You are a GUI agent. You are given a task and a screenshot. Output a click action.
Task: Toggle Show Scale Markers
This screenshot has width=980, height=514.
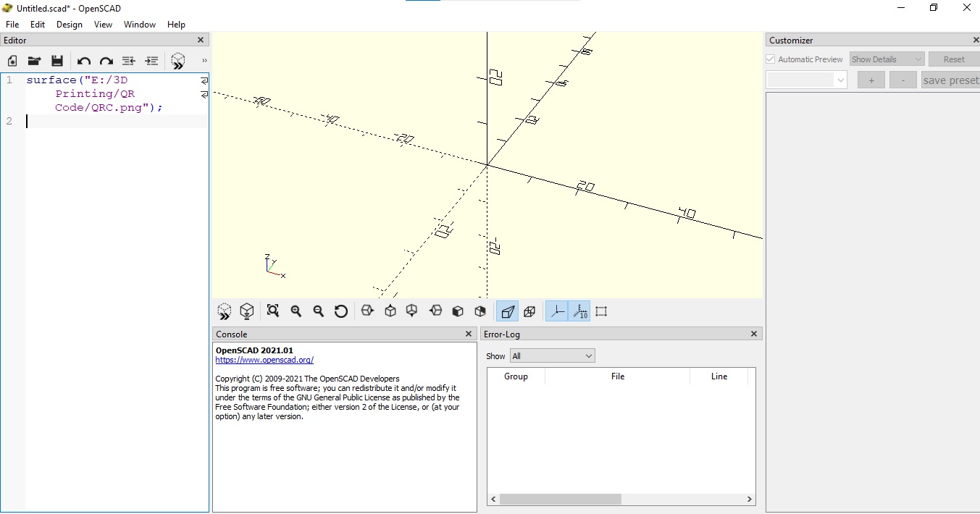coord(579,311)
